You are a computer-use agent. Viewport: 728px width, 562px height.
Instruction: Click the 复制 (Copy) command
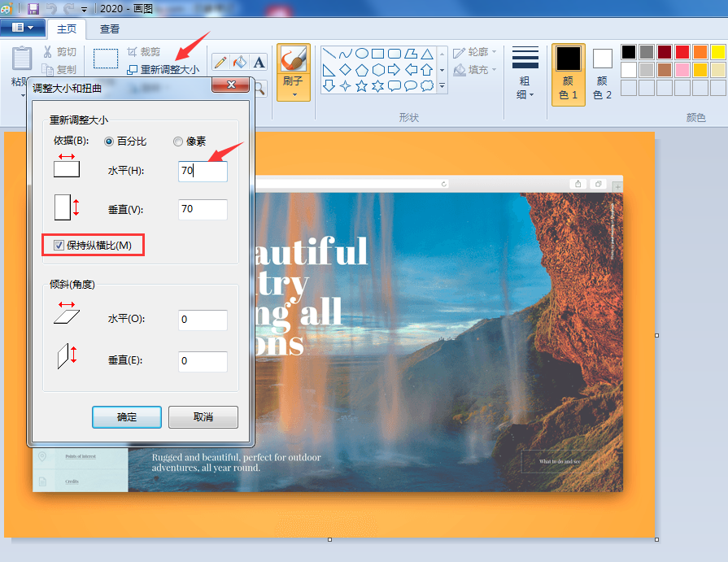[59, 70]
